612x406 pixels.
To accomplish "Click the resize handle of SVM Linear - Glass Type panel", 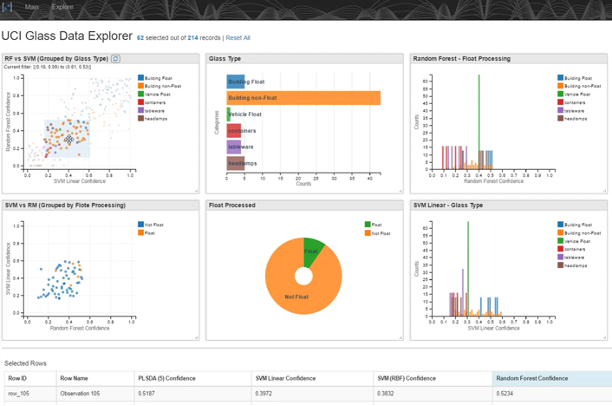I will (x=605, y=338).
